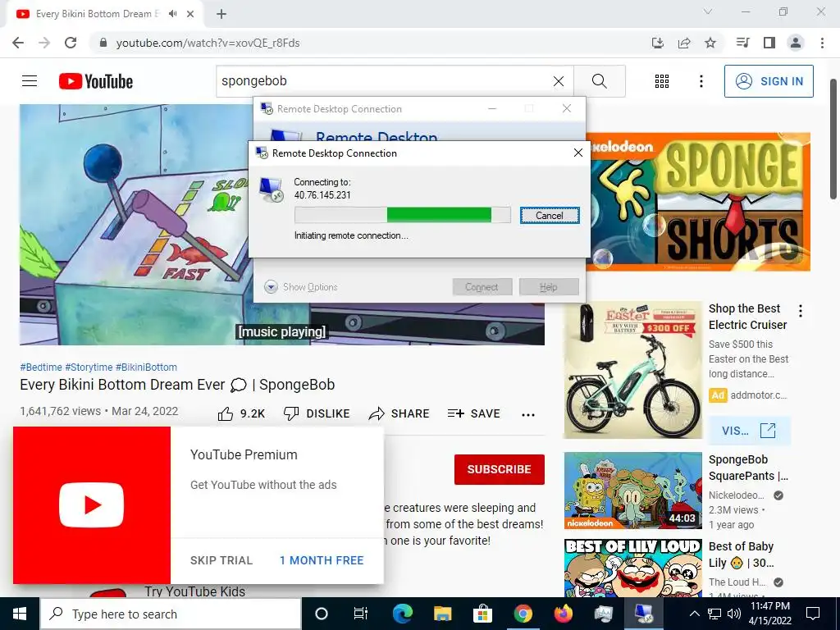Image resolution: width=840 pixels, height=630 pixels.
Task: Open YouTube settings three-dot menu
Action: coord(701,81)
